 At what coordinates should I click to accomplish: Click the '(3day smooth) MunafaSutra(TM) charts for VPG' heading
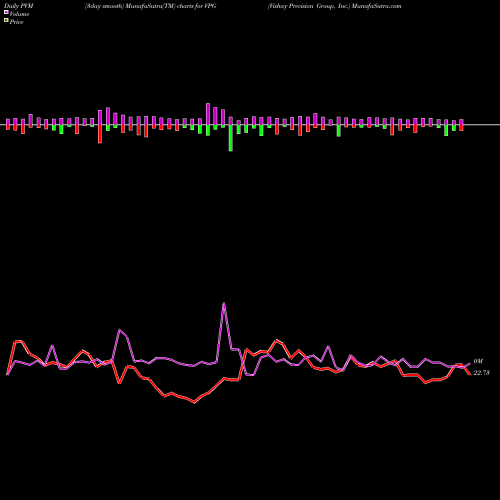click(x=150, y=6)
